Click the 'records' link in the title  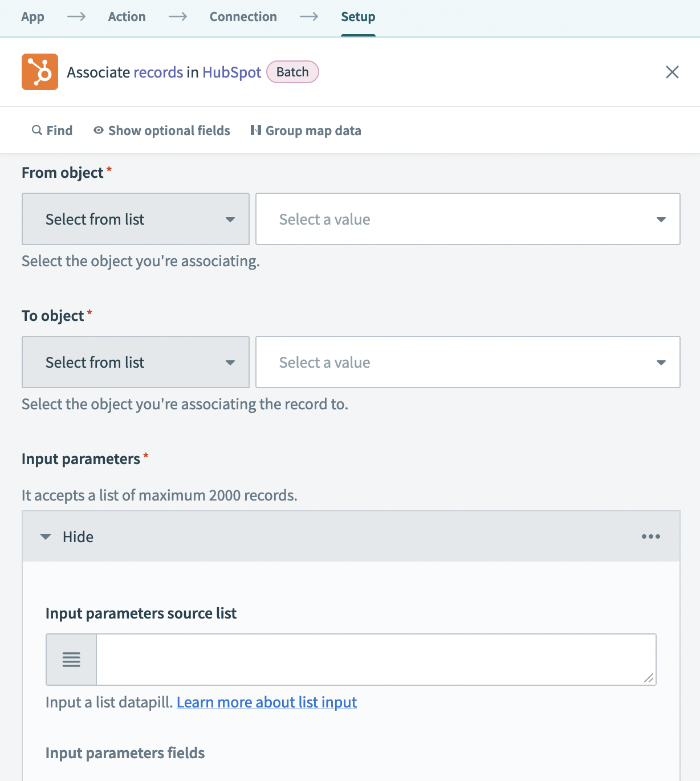tap(158, 72)
